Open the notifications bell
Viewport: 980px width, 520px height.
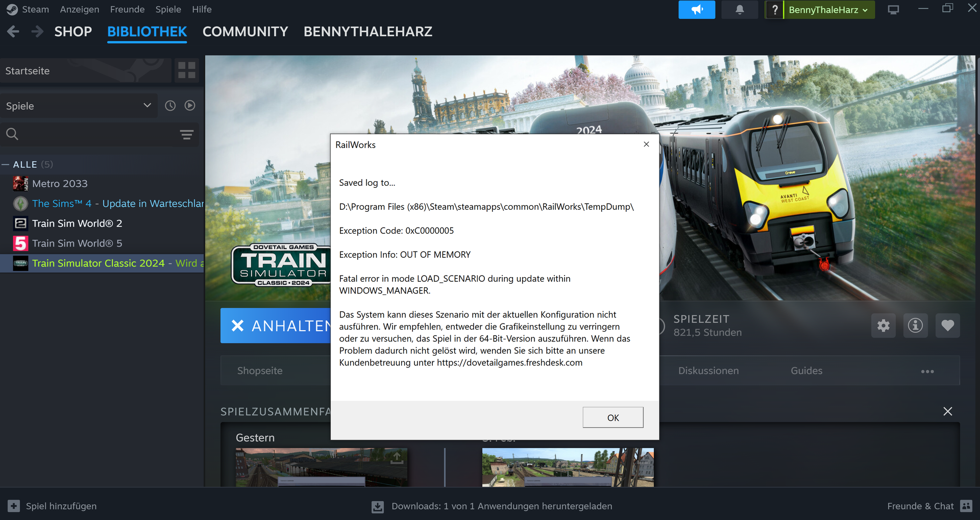tap(740, 10)
